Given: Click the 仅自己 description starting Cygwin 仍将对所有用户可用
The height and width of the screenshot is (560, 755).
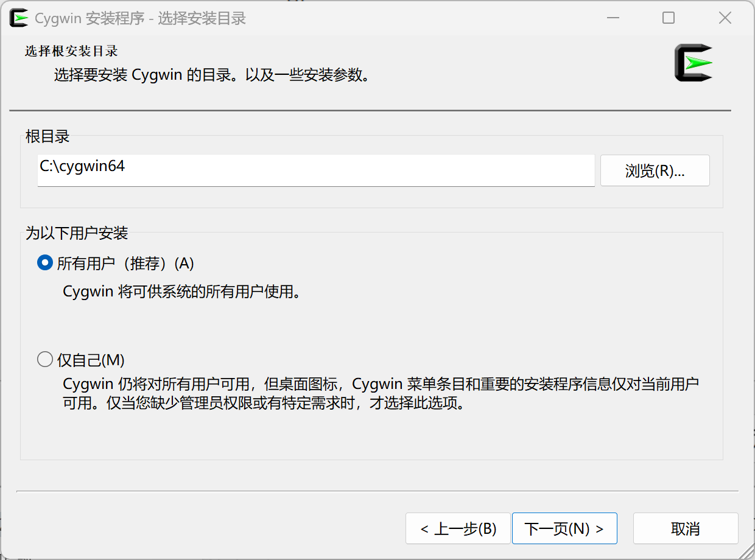Looking at the screenshot, I should tap(381, 394).
